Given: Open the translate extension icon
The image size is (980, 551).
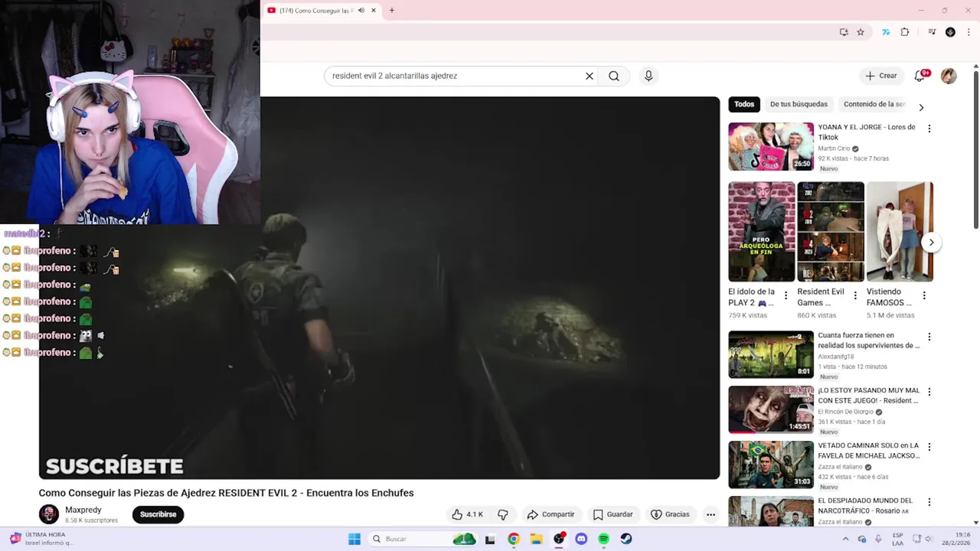Looking at the screenshot, I should pyautogui.click(x=886, y=32).
